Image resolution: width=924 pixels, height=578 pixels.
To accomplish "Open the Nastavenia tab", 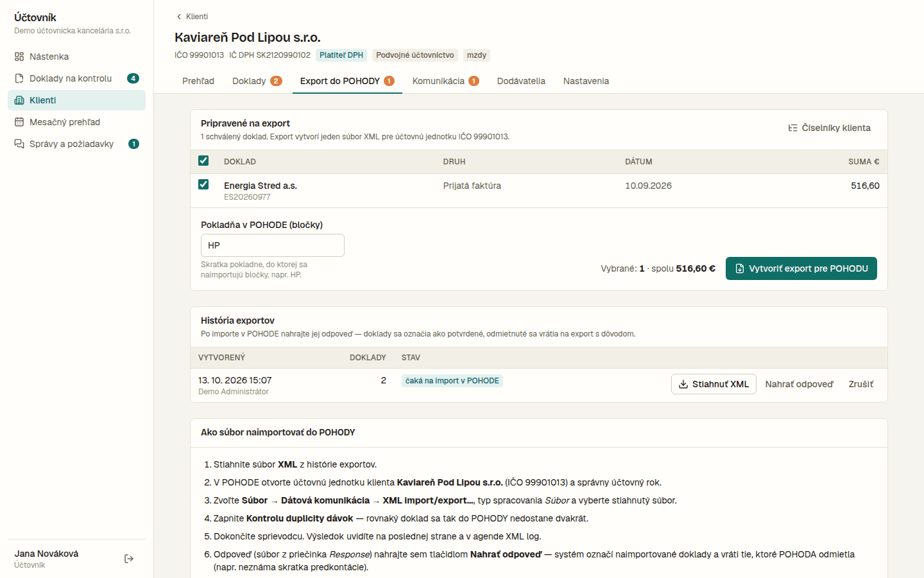I will [x=586, y=81].
